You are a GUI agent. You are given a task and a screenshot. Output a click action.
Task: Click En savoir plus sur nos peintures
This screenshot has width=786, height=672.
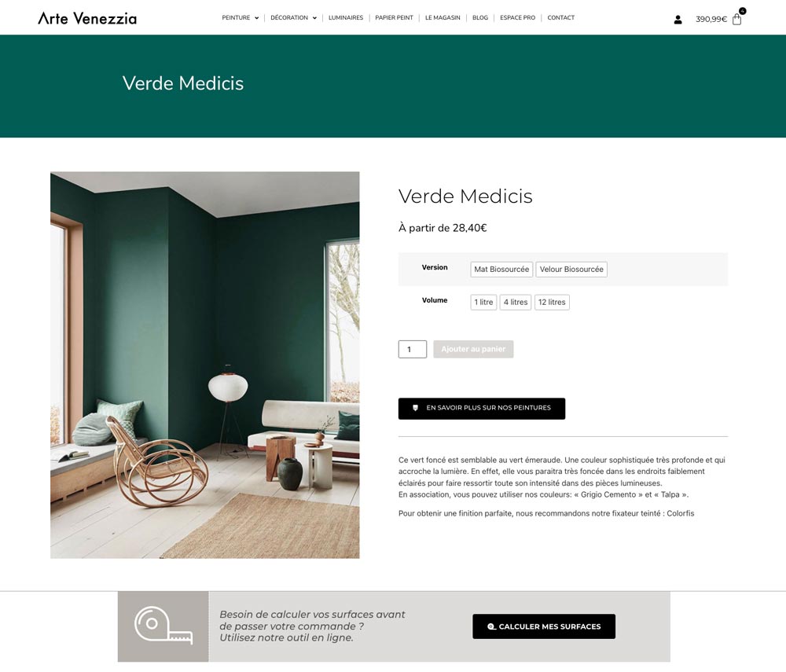(482, 409)
